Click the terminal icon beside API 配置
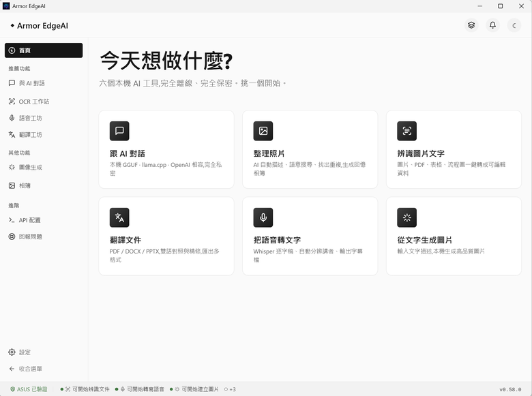 (12, 220)
